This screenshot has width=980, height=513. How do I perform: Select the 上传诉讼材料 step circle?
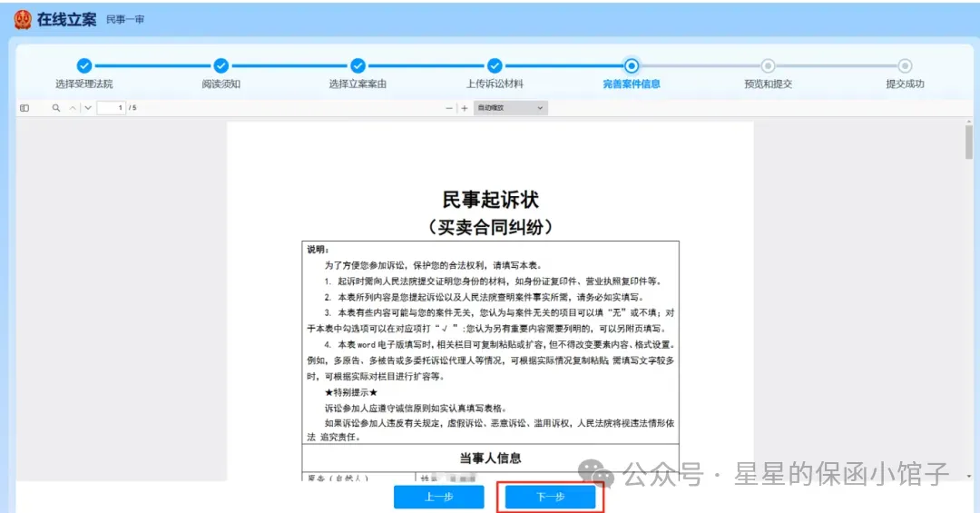[x=495, y=65]
